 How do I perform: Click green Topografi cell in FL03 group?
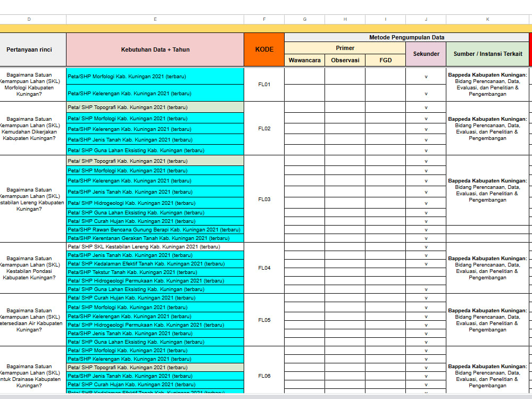tap(155, 161)
